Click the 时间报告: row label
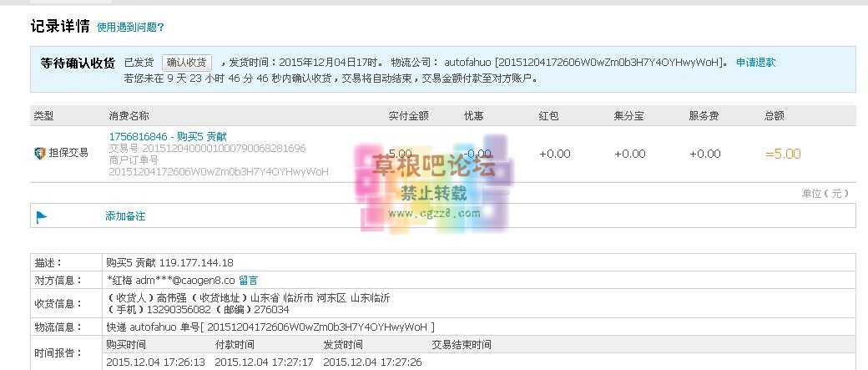Screen dimensions: 868x370 58,352
